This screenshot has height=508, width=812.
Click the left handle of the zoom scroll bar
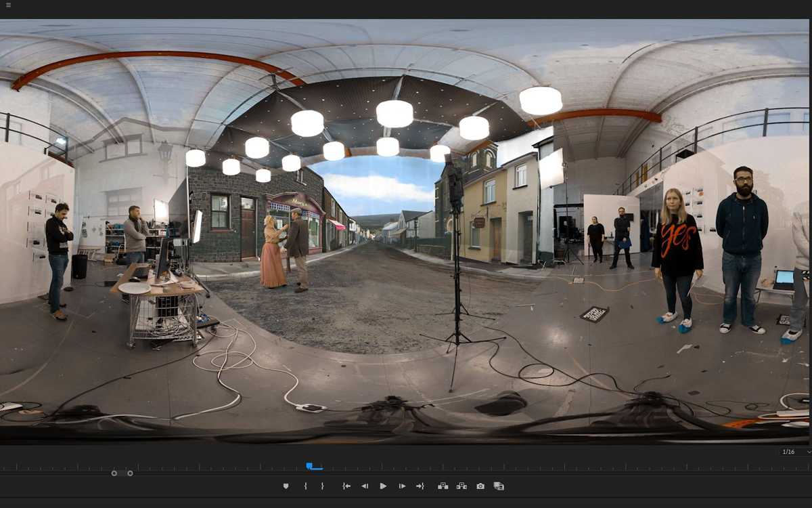[x=114, y=473]
